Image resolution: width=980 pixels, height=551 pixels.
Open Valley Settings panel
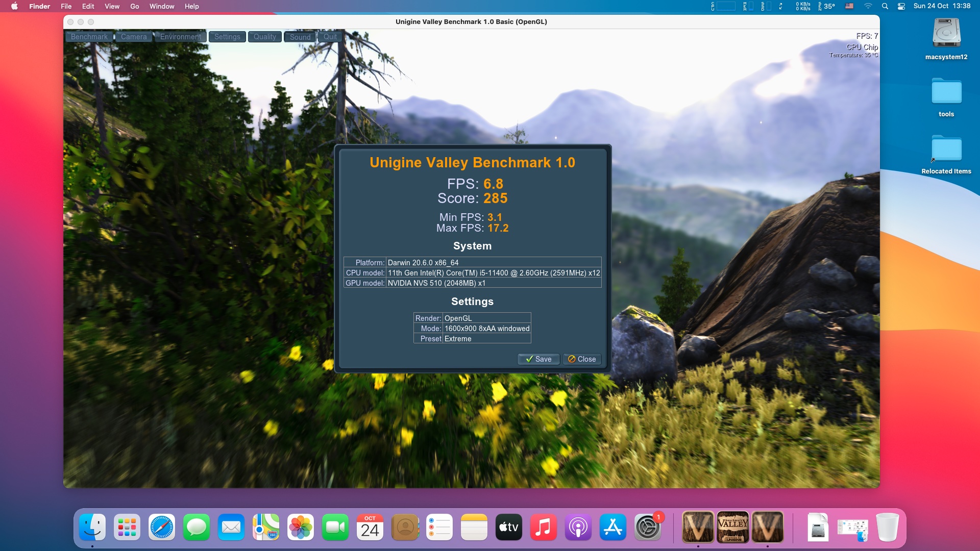click(227, 37)
